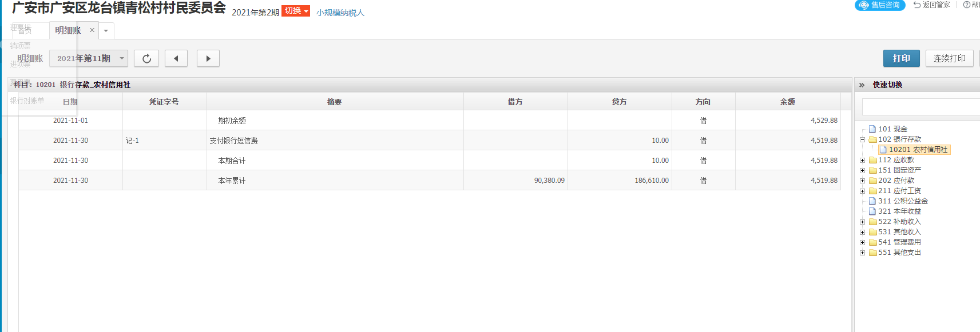Open 售后咨询 support chat

(880, 5)
